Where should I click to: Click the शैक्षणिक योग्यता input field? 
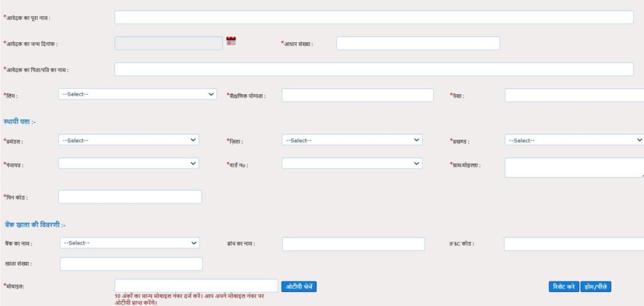click(357, 95)
